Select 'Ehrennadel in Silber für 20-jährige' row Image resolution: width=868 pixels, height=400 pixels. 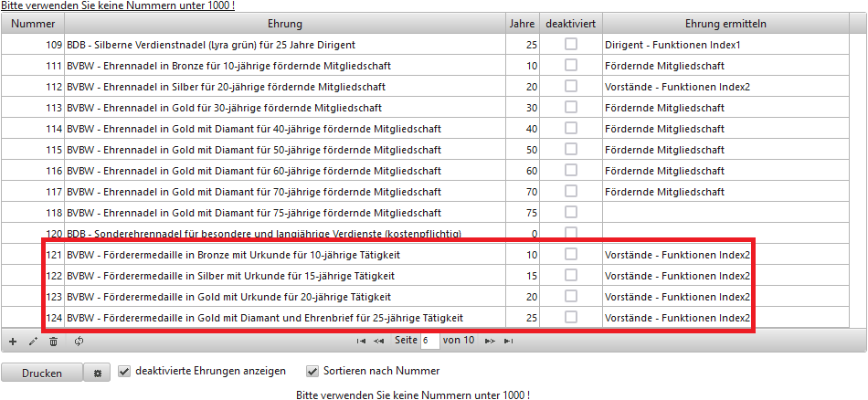[x=425, y=87]
